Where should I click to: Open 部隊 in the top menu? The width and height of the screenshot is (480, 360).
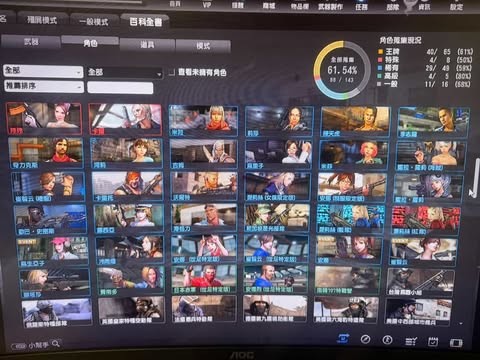point(393,7)
